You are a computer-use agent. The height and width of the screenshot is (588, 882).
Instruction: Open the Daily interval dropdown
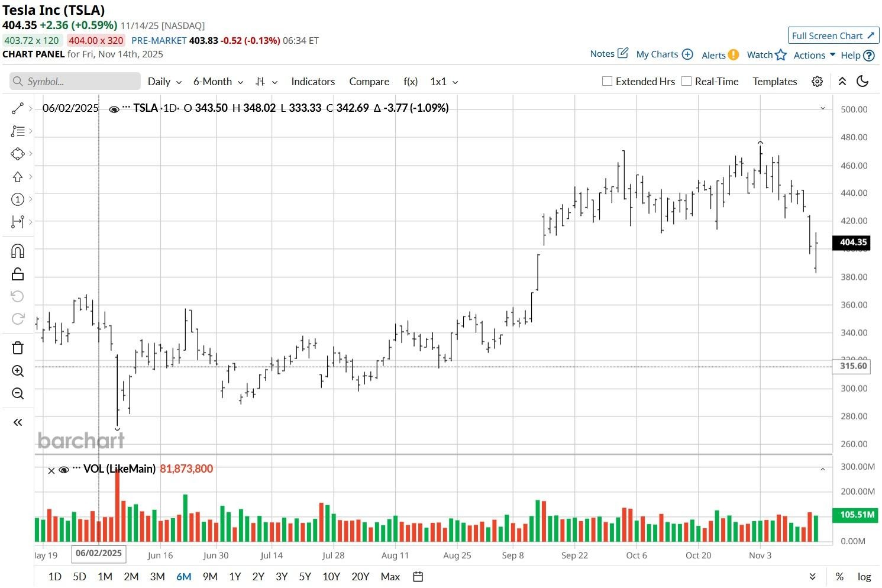(x=164, y=82)
